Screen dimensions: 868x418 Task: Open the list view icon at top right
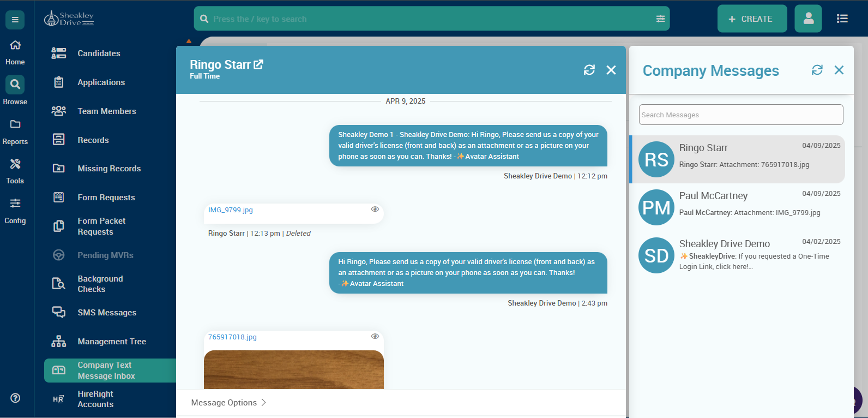pos(842,19)
